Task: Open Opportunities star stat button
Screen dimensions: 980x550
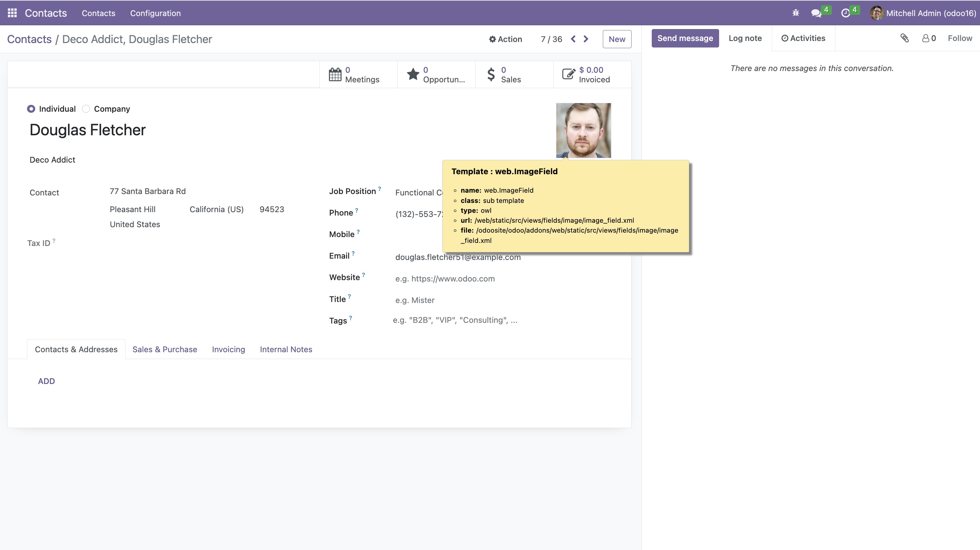Action: click(x=436, y=74)
